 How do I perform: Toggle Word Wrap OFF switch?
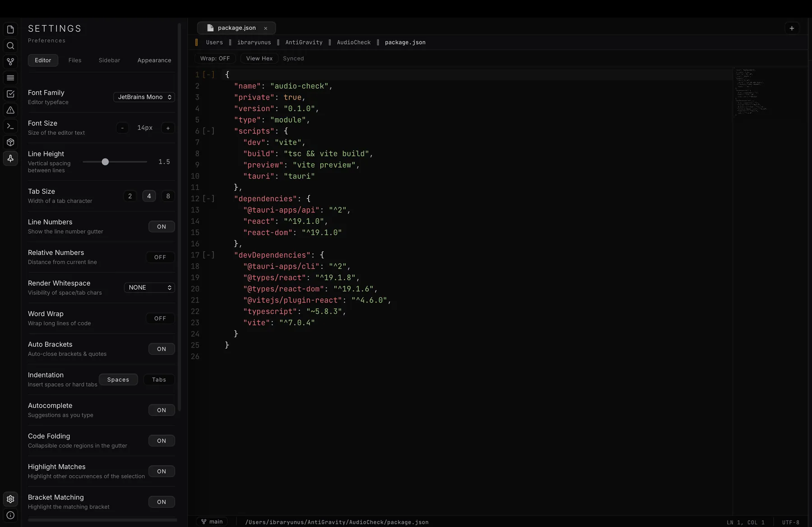(160, 318)
